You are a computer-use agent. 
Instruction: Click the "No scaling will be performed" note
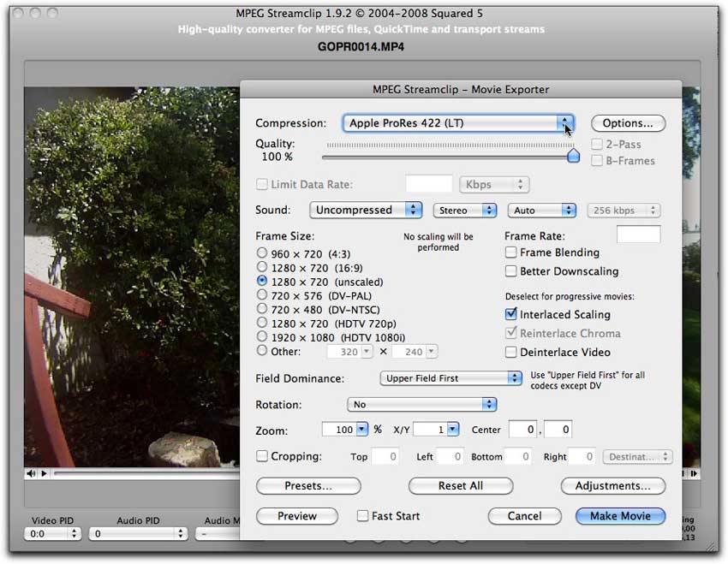439,241
